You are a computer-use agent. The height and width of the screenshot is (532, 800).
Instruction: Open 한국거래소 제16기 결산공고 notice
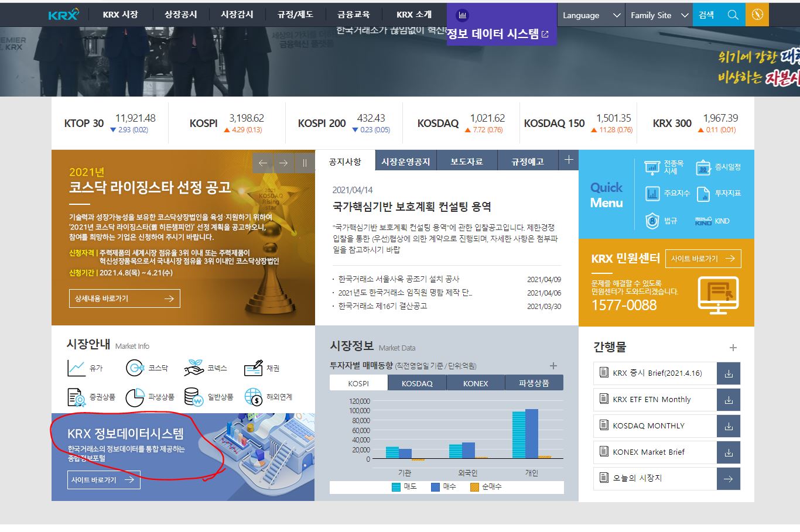pyautogui.click(x=383, y=306)
